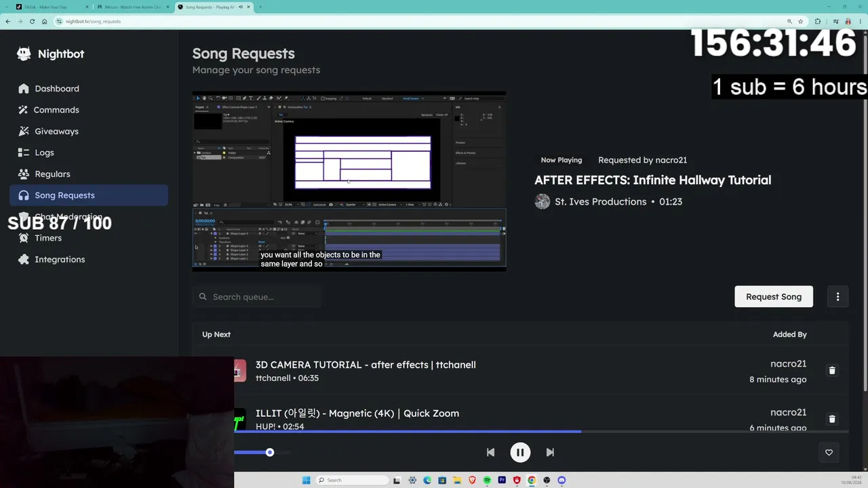This screenshot has width=868, height=488.
Task: Open the Windows Start menu
Action: click(x=306, y=481)
